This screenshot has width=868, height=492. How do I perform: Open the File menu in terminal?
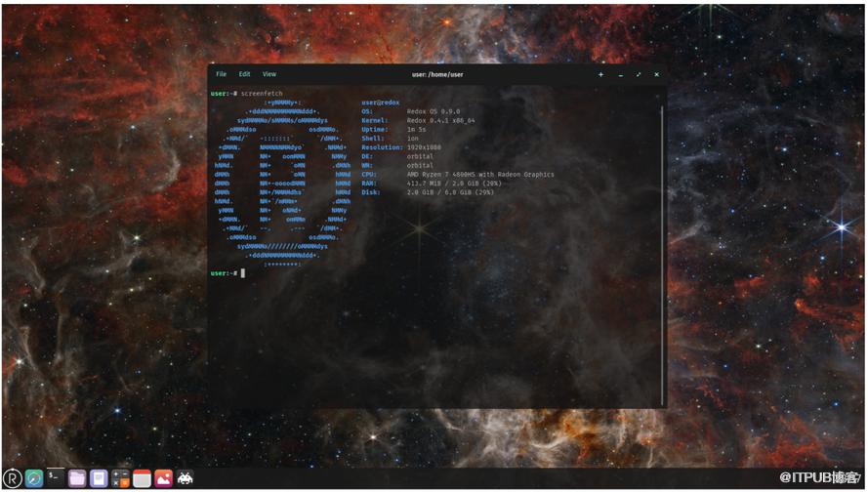pos(221,74)
